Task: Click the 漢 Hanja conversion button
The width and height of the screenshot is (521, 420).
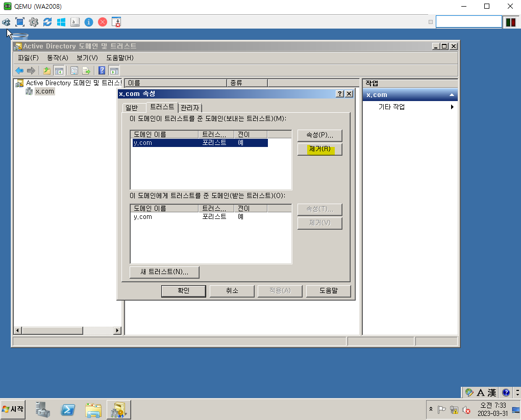Action: pyautogui.click(x=492, y=392)
